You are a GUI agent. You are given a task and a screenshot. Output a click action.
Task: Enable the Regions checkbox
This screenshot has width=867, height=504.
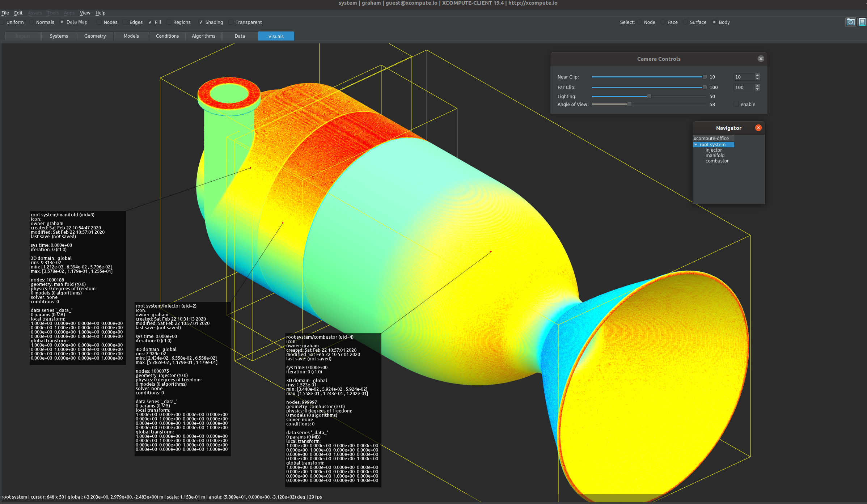(x=169, y=22)
